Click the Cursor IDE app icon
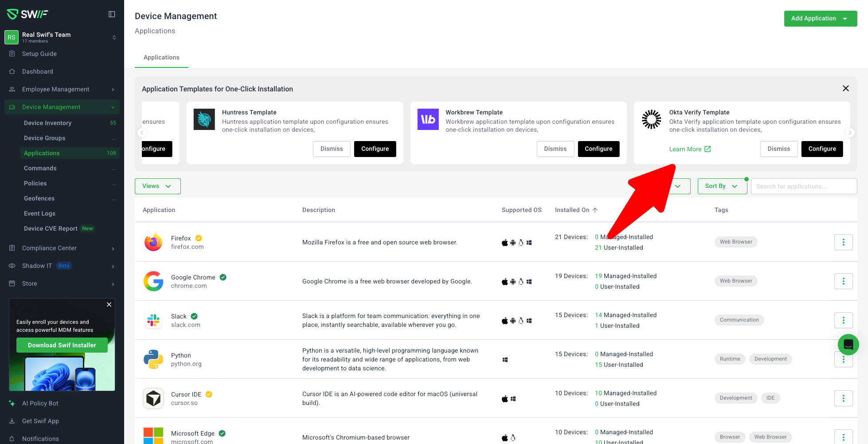Viewport: 868px width, 444px height. 153,398
